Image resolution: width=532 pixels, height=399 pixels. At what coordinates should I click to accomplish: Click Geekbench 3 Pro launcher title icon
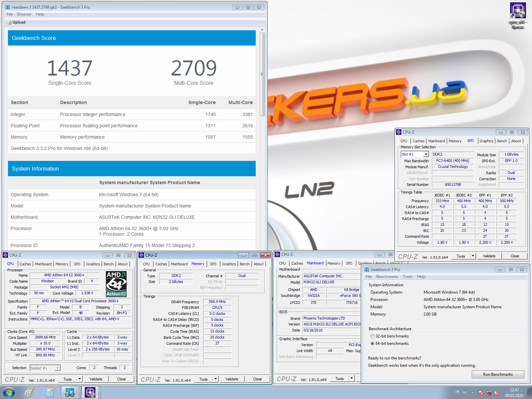[x=367, y=269]
